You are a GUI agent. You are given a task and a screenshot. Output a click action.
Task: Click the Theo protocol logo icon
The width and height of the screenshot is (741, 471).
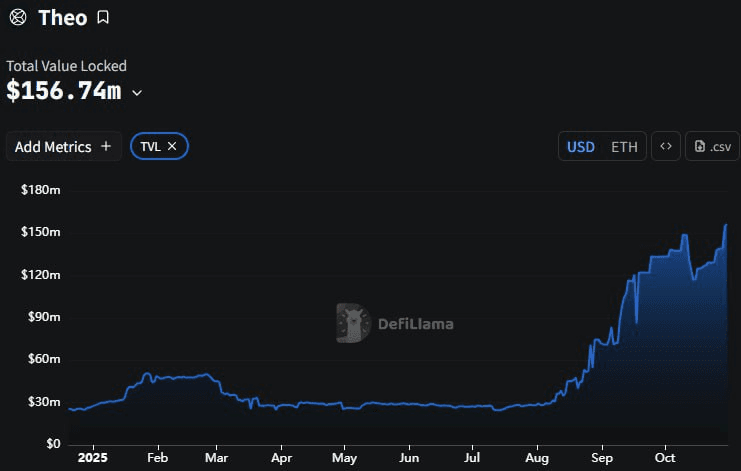coord(17,17)
